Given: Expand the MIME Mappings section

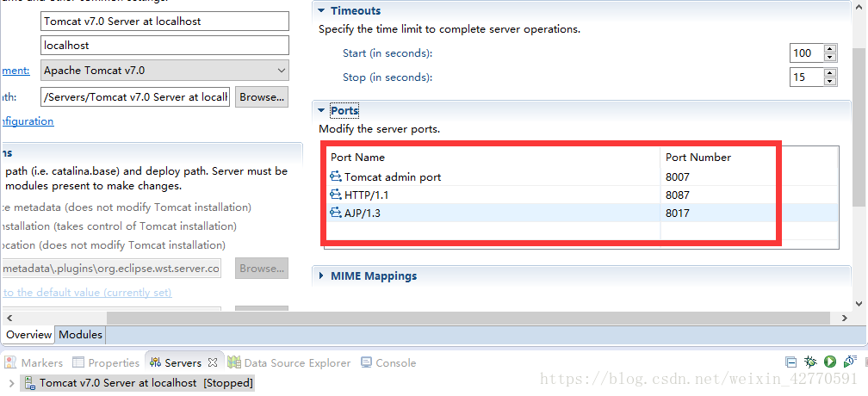Looking at the screenshot, I should pos(320,276).
